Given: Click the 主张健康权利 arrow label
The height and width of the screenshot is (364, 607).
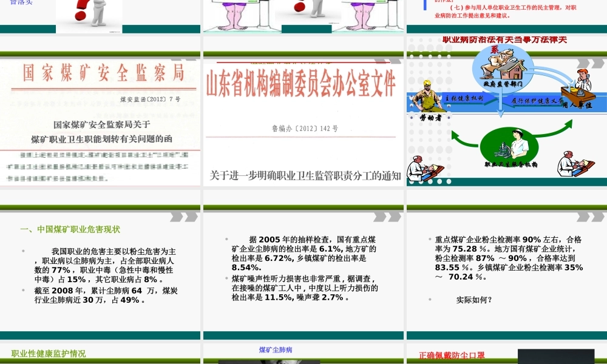Looking at the screenshot, I should [x=464, y=99].
